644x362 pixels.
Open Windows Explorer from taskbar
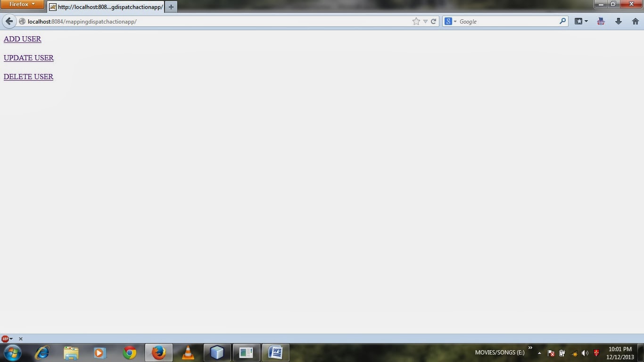point(71,353)
